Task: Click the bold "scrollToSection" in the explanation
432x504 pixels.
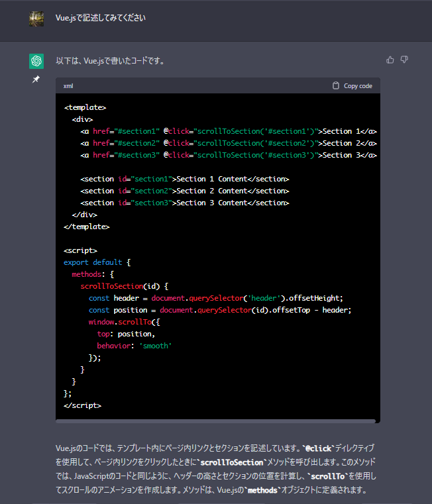Action: 232,462
